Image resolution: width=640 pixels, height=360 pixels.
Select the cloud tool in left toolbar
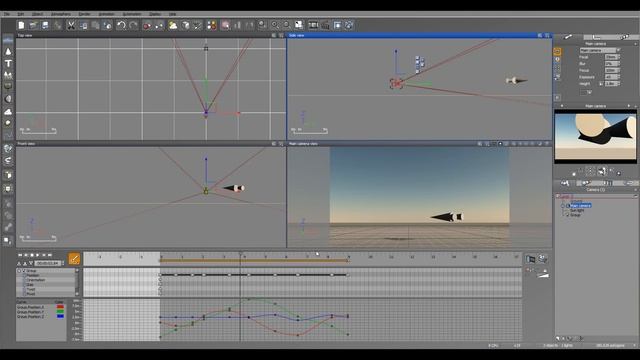8,111
